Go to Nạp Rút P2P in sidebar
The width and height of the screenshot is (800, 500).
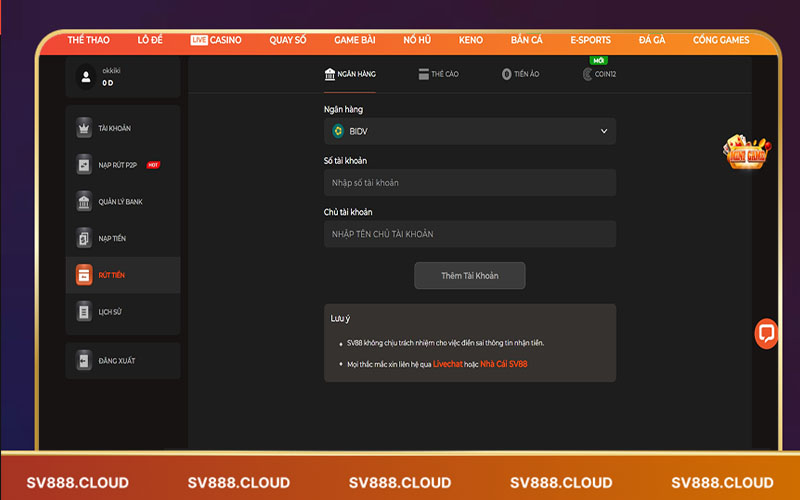[x=123, y=165]
